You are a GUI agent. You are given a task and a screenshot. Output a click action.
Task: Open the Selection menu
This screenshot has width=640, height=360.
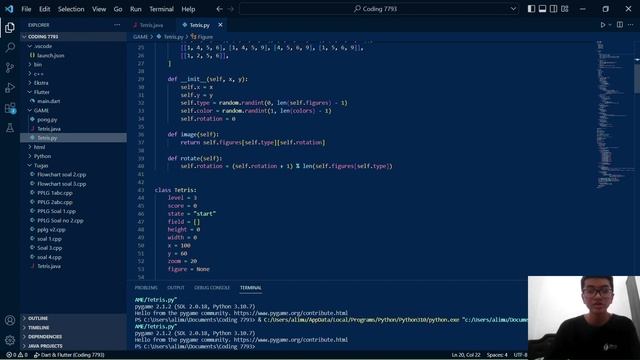pos(71,9)
